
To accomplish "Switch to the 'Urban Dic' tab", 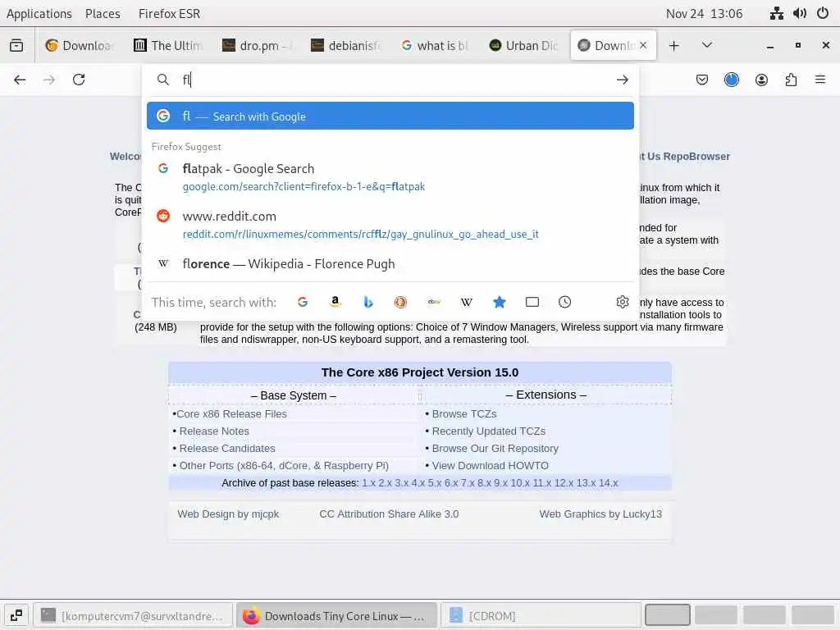I will (523, 46).
